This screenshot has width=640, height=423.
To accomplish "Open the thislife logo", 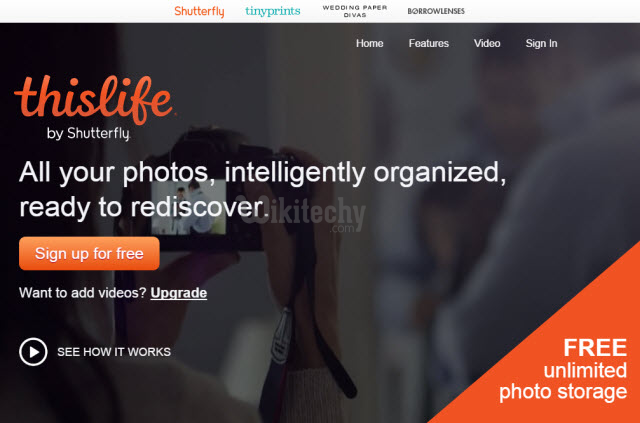I will pyautogui.click(x=95, y=100).
